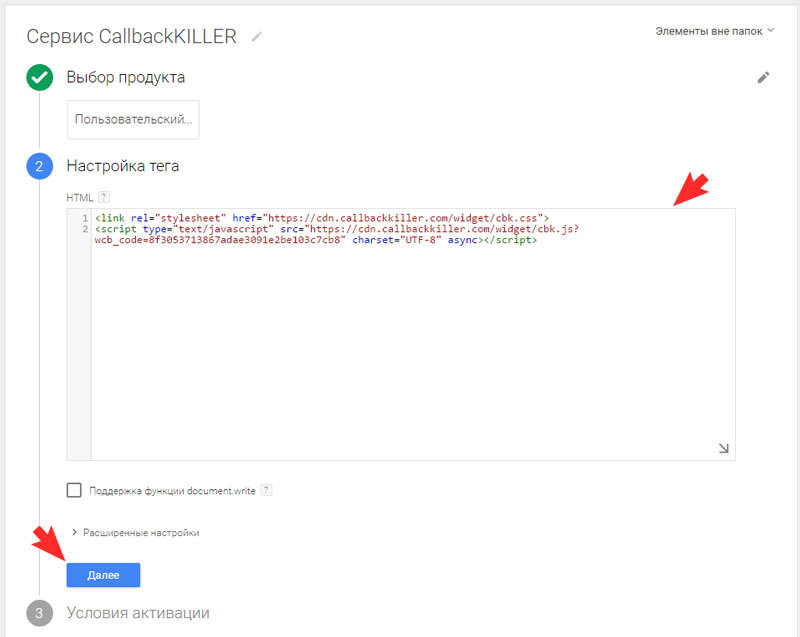The height and width of the screenshot is (637, 800).
Task: Click the green checkmark step icon
Action: [39, 78]
